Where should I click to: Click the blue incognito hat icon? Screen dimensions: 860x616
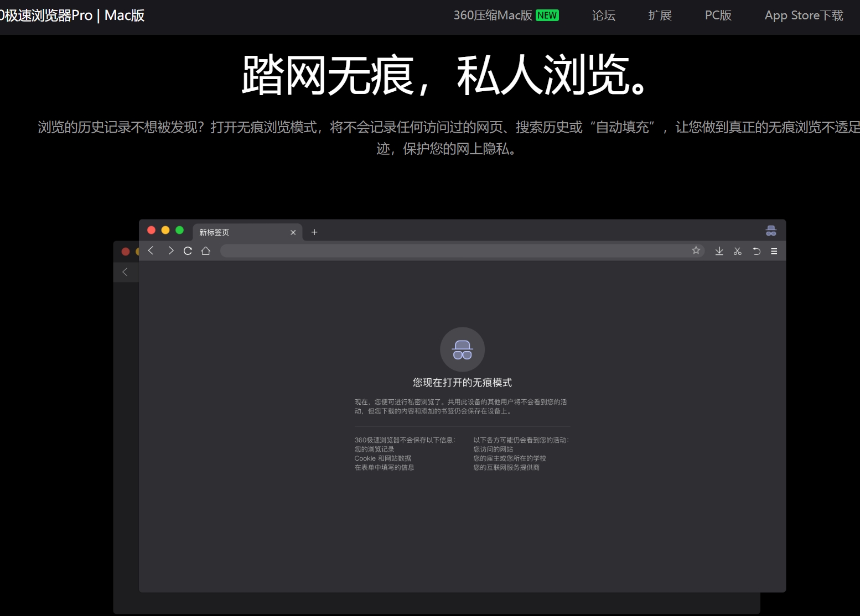point(771,231)
